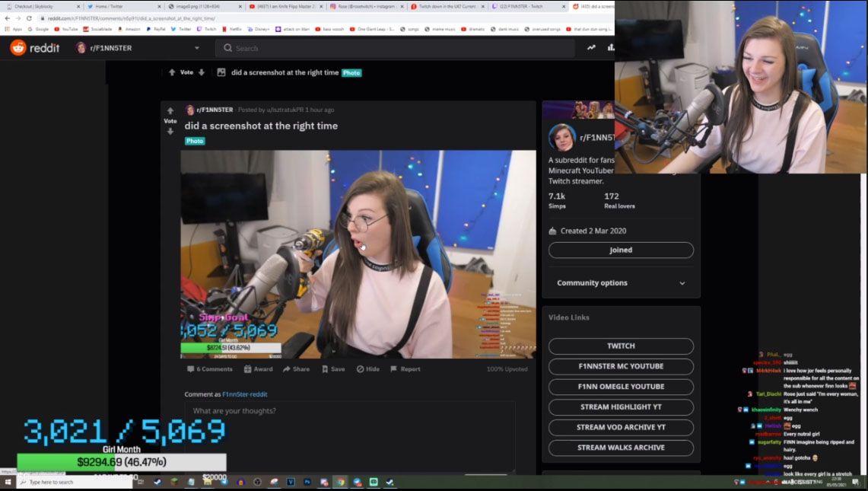Click the Photo flair tag under post title
The width and height of the screenshot is (868, 491).
pyautogui.click(x=194, y=142)
